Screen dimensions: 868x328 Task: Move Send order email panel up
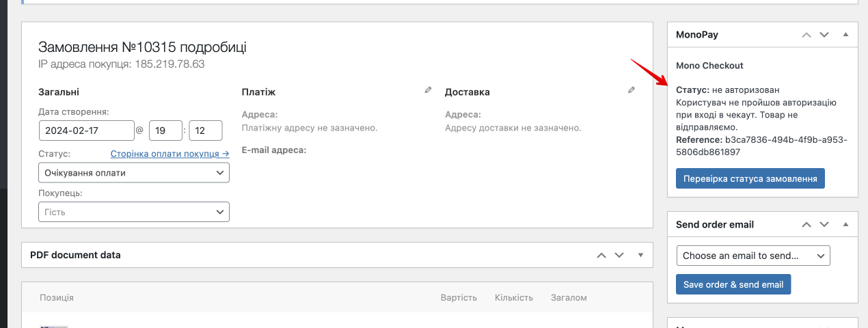click(806, 224)
